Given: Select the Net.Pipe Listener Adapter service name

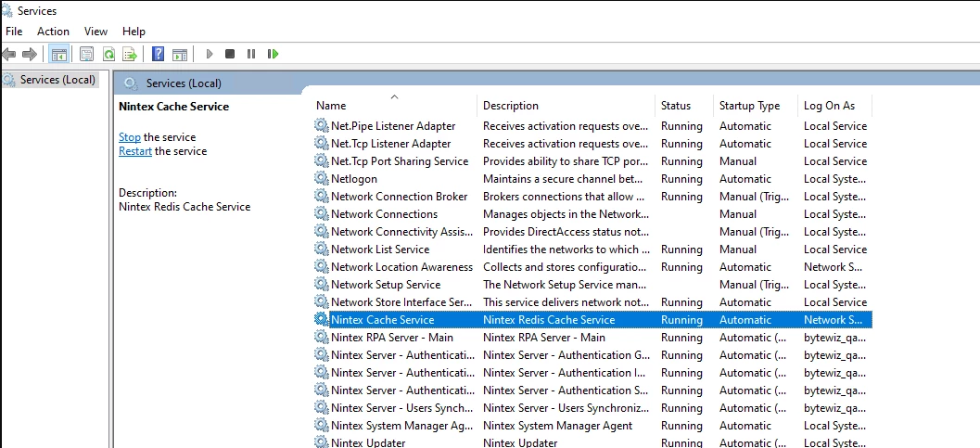Looking at the screenshot, I should click(x=393, y=125).
